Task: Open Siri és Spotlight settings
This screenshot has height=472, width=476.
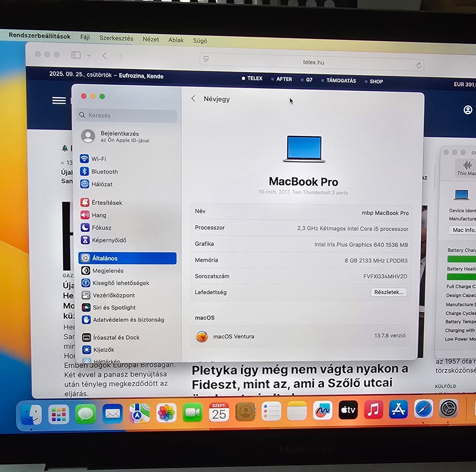Action: click(x=109, y=307)
